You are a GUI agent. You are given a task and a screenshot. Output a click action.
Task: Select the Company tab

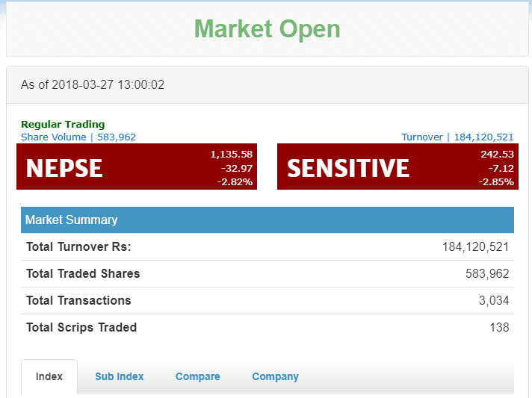275,376
